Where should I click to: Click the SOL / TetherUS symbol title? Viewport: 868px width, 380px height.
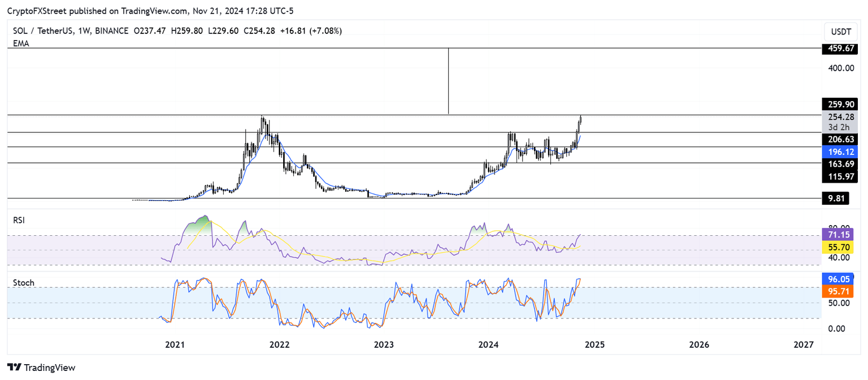point(49,31)
